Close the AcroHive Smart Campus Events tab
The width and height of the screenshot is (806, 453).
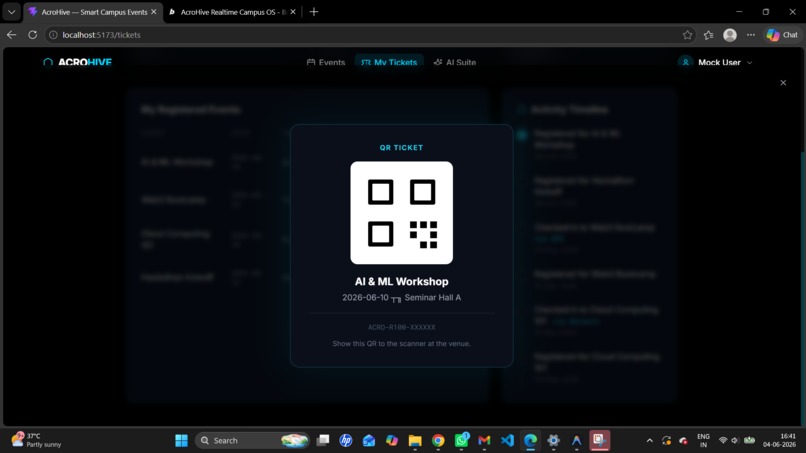(x=154, y=12)
